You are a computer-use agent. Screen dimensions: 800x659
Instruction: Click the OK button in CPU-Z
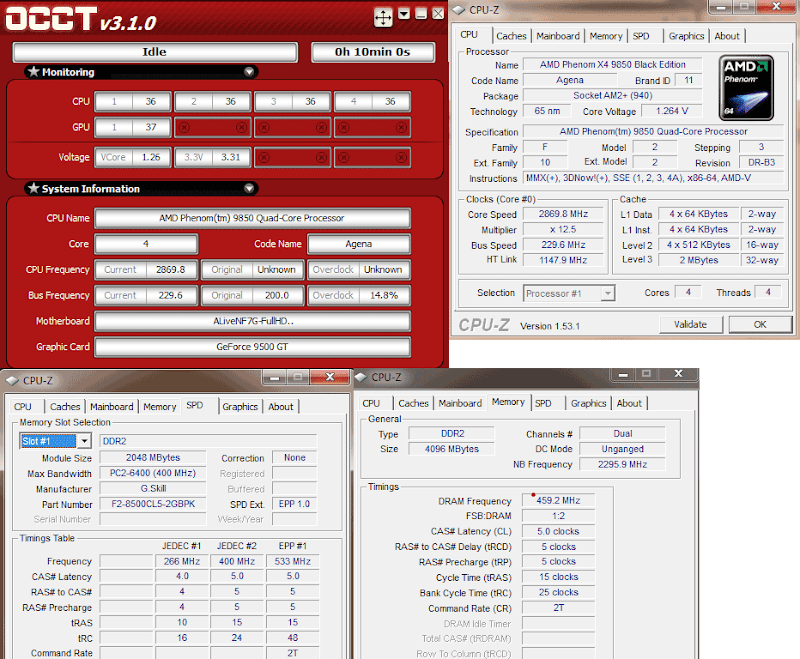pos(760,324)
